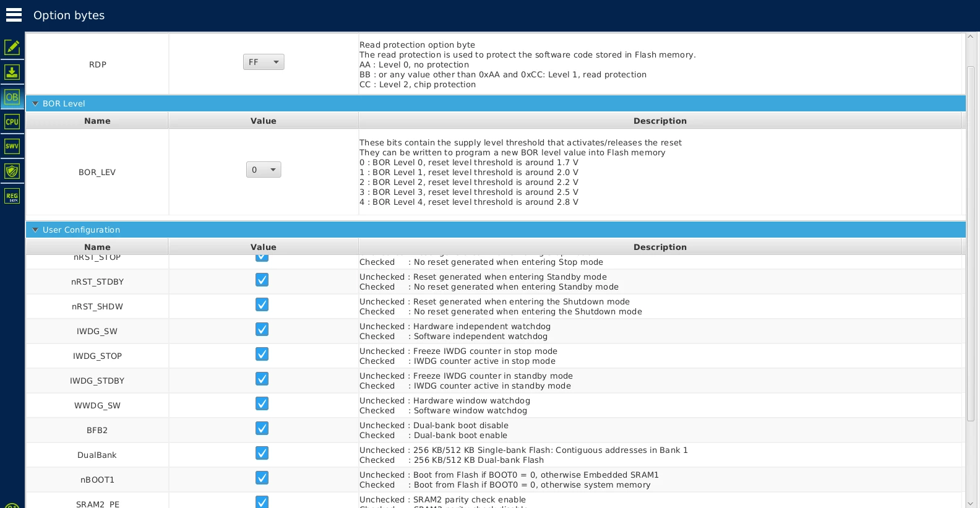Open the RDP value dropdown
This screenshot has height=508, width=980.
click(264, 62)
